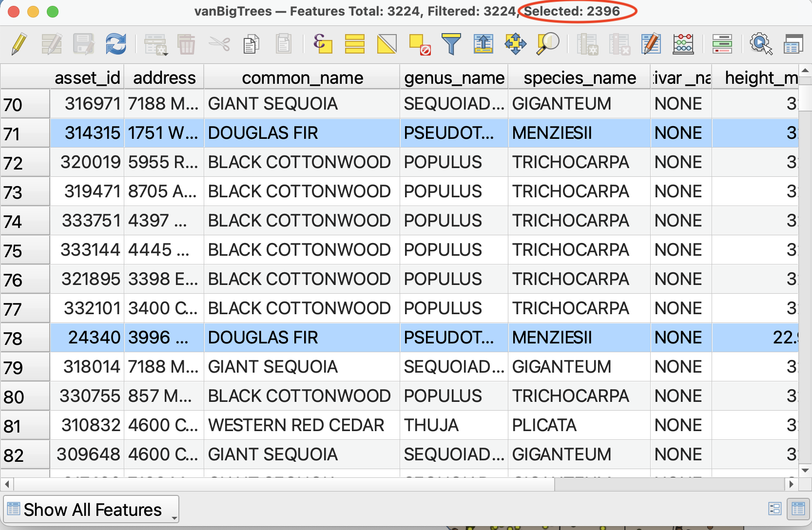Toggle move selection to top
The height and width of the screenshot is (530, 812).
tap(483, 44)
